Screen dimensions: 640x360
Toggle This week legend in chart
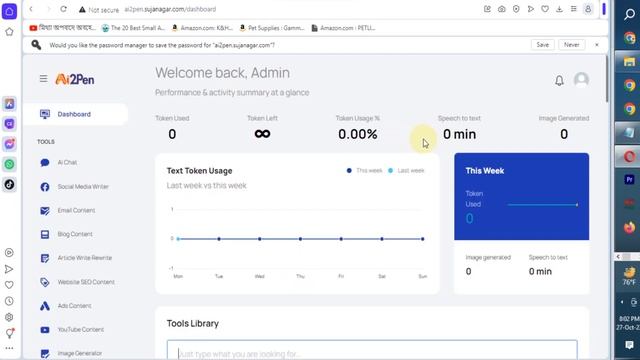pos(364,171)
